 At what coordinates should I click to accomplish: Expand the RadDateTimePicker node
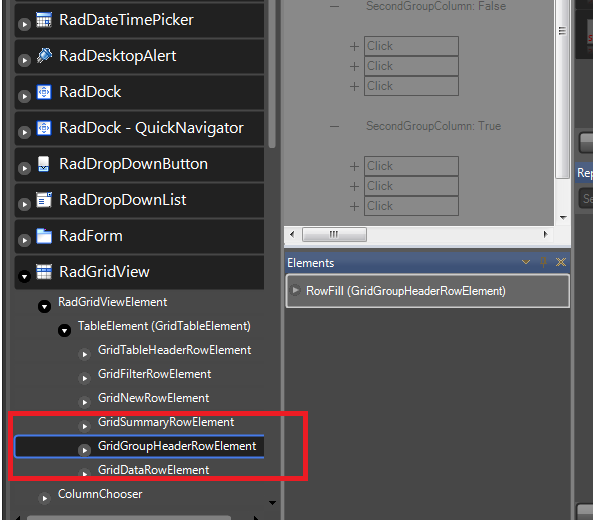[x=24, y=25]
